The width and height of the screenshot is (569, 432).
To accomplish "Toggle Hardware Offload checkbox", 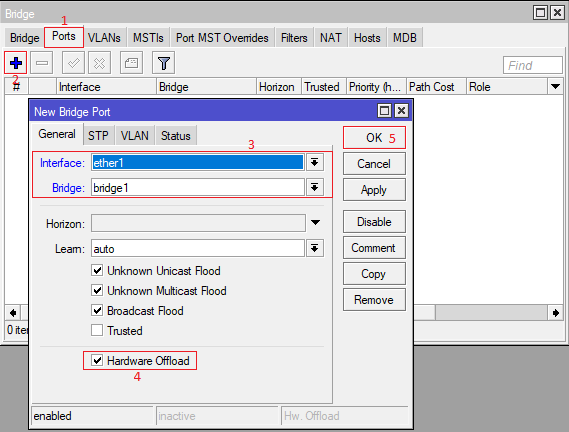I will tap(97, 360).
